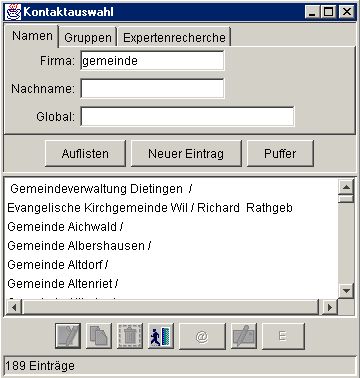Select Gemeinde Altenriet entry
The image size is (360, 378).
pyautogui.click(x=172, y=284)
